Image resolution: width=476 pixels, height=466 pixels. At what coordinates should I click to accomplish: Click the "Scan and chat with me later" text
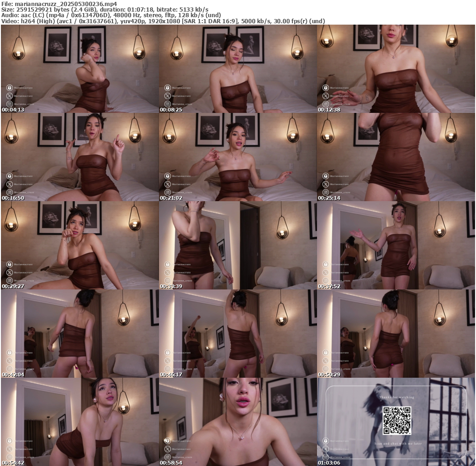[397, 444]
